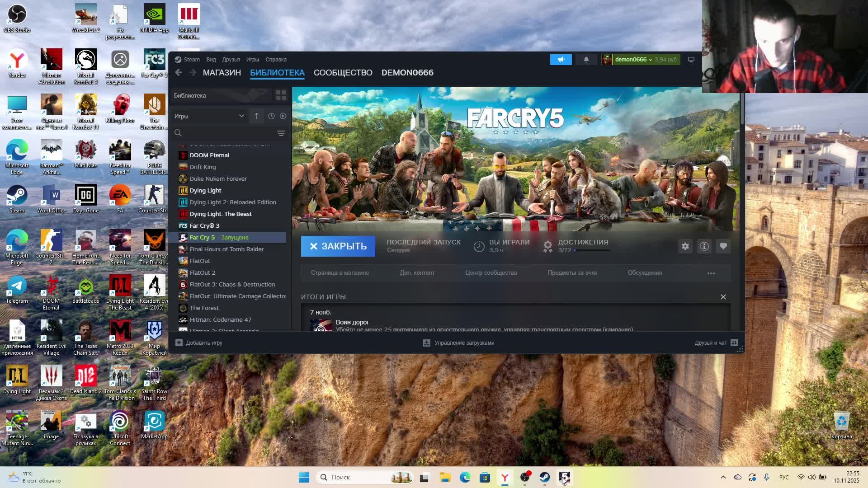Open the Друзья menu in Steam
The height and width of the screenshot is (488, 868).
click(231, 60)
